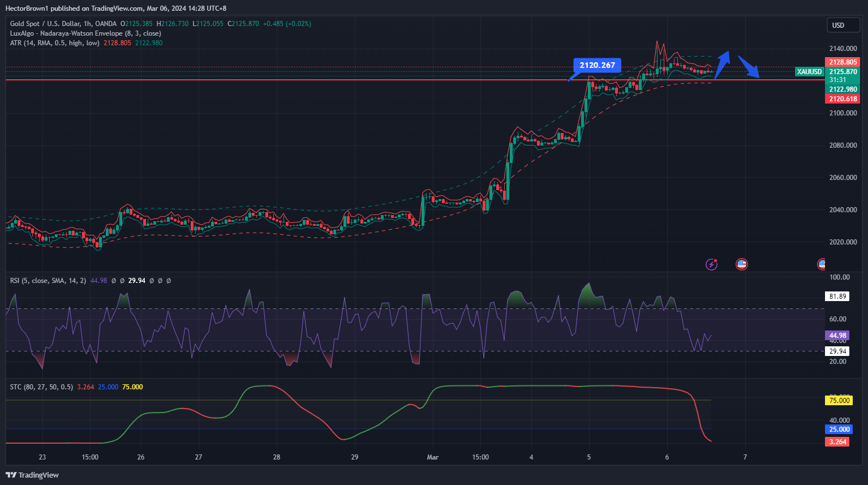The image size is (868, 485).
Task: Open the US flag economic event marker left of date 7
Action: click(741, 264)
